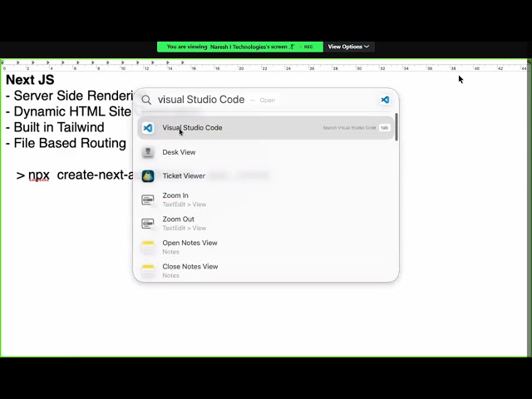
Task: Click the Next JS heading in TextEdit
Action: [x=30, y=80]
